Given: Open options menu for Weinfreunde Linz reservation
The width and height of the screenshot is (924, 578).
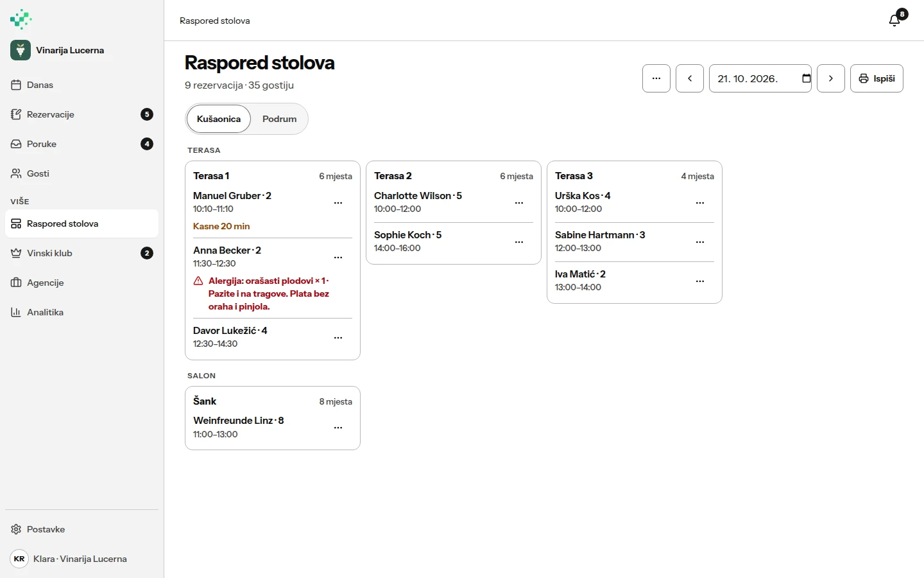Looking at the screenshot, I should pos(338,428).
